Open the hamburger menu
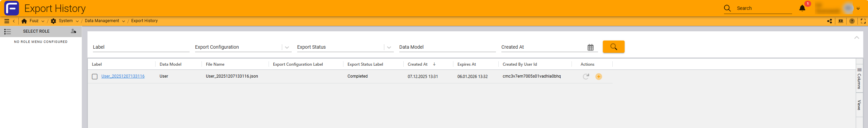The image size is (868, 128). point(6,21)
